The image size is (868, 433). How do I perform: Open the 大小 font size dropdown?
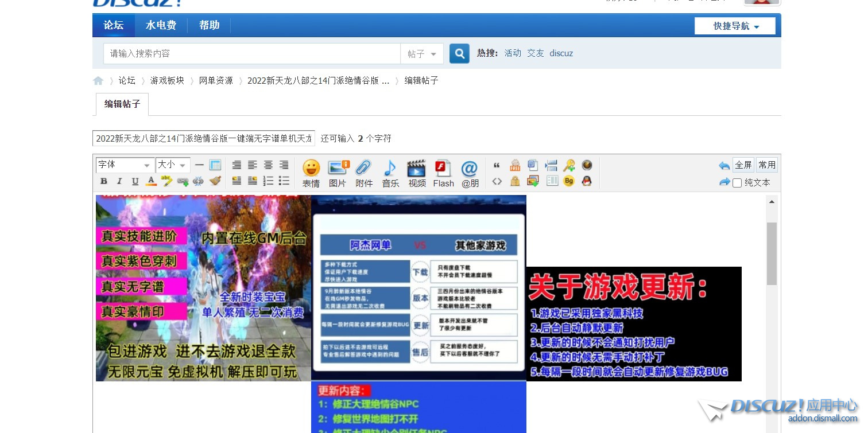click(x=173, y=165)
